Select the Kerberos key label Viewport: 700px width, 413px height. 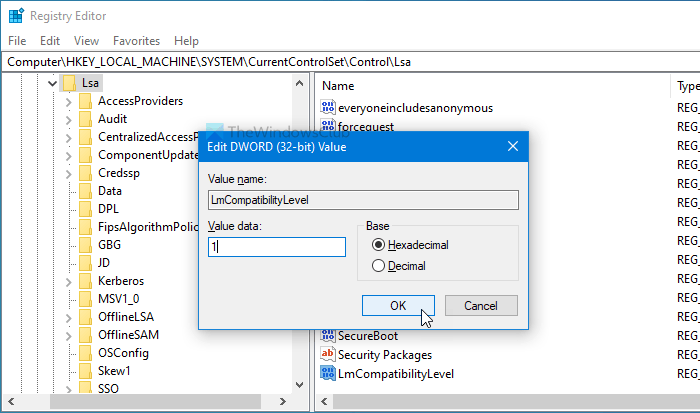121,281
